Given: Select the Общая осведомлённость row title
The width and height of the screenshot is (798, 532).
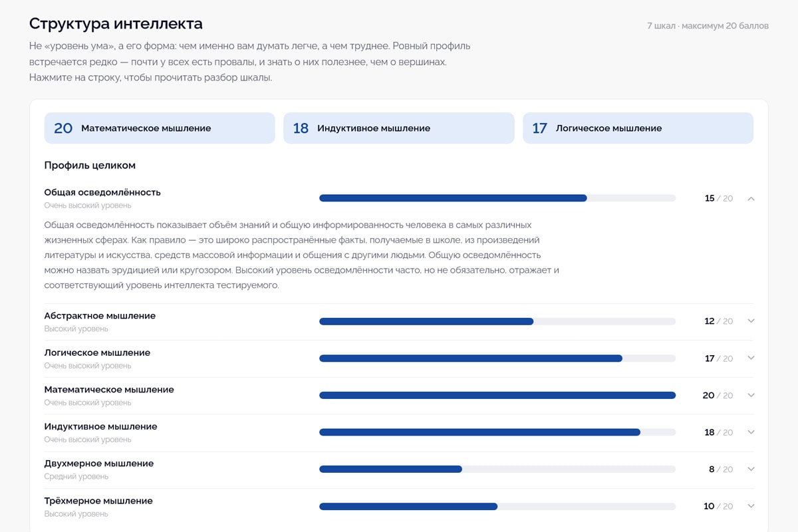Looking at the screenshot, I should 102,192.
